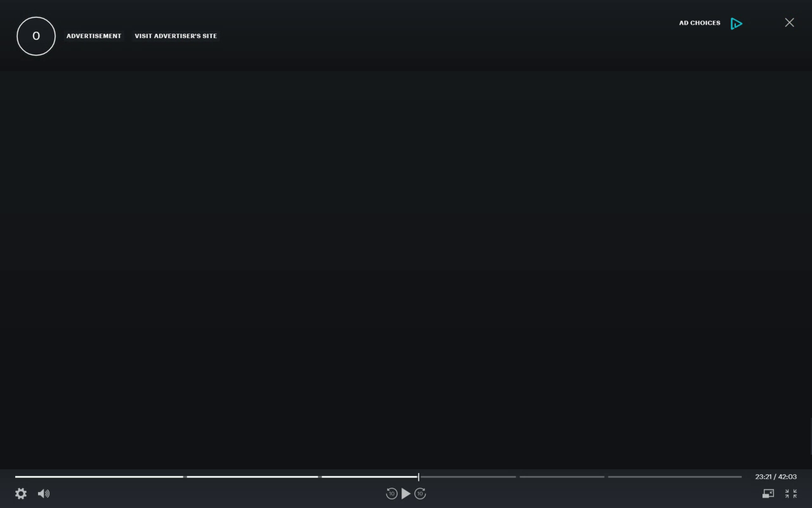Click the 23:21 / 42:03 timecode
The height and width of the screenshot is (508, 812).
[x=776, y=477]
